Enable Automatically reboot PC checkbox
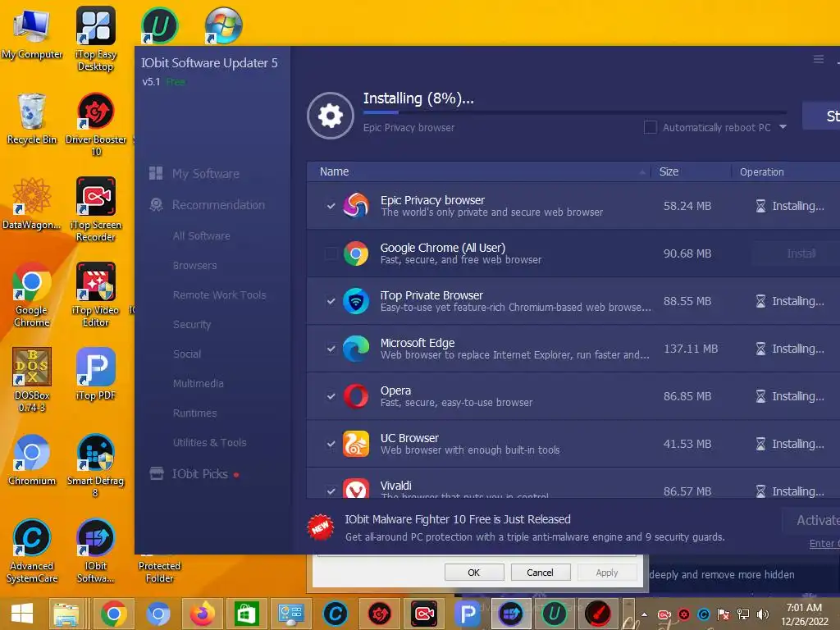840x630 pixels. pyautogui.click(x=650, y=127)
